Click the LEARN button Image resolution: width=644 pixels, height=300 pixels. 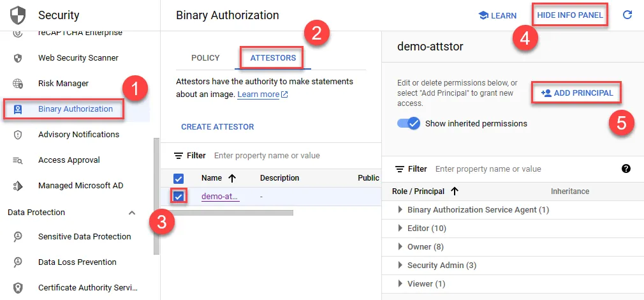point(498,15)
